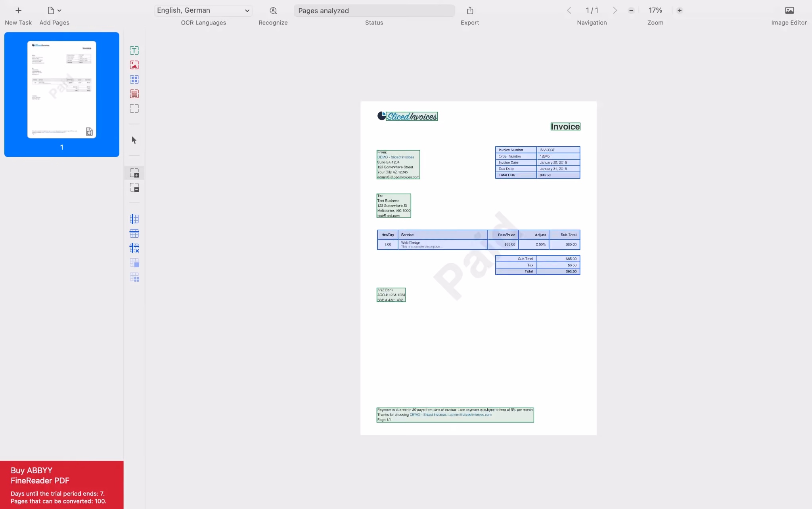This screenshot has height=509, width=812.
Task: Select the Recognition area tool
Action: coord(134,109)
